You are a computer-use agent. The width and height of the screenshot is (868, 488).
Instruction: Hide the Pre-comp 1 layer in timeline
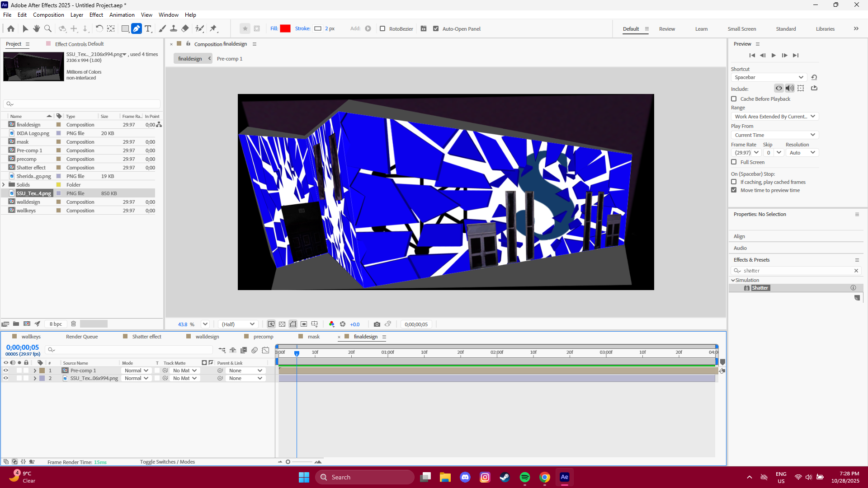click(6, 370)
